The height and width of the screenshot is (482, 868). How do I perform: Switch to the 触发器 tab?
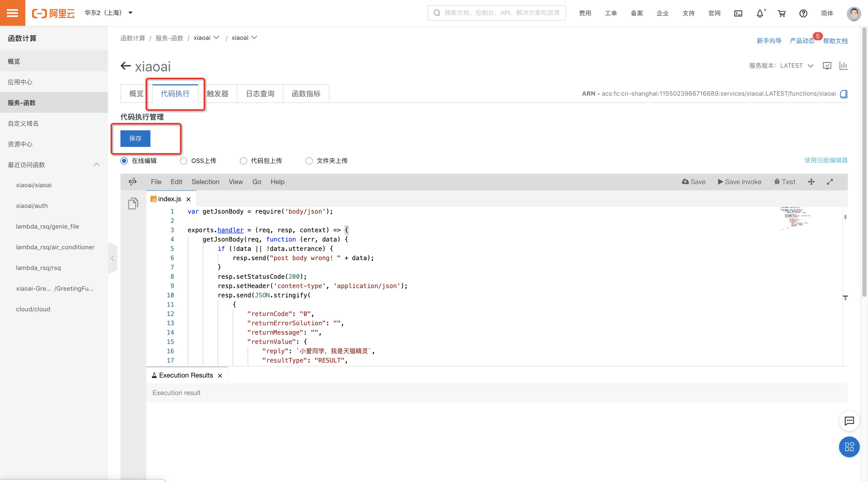point(218,94)
